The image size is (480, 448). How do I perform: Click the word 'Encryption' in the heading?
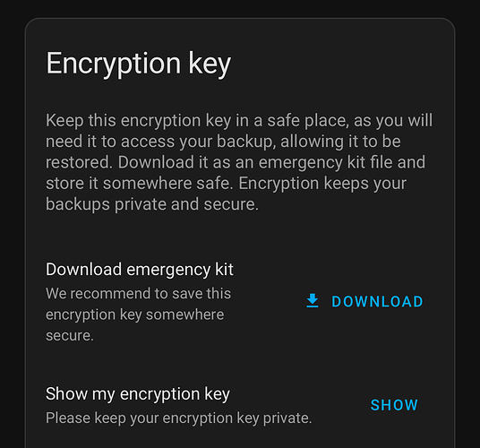[114, 64]
